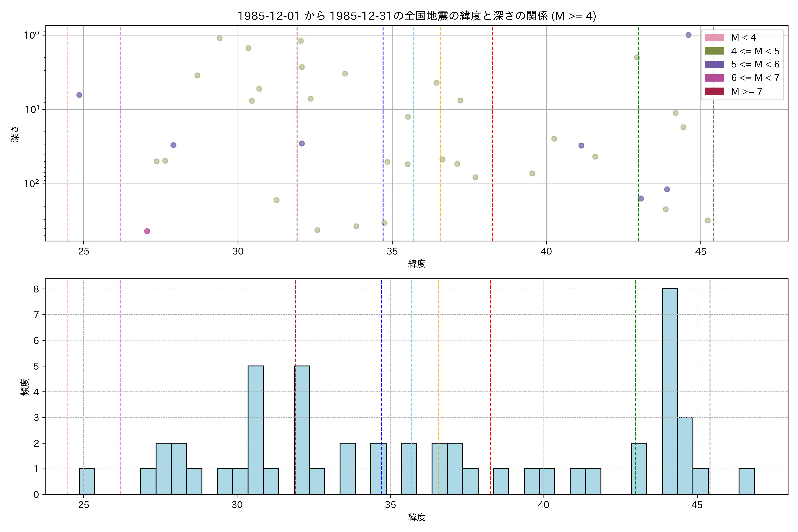Image resolution: width=798 pixels, height=532 pixels.
Task: Click the 緯度 x-axis label under histogram
Action: [417, 517]
